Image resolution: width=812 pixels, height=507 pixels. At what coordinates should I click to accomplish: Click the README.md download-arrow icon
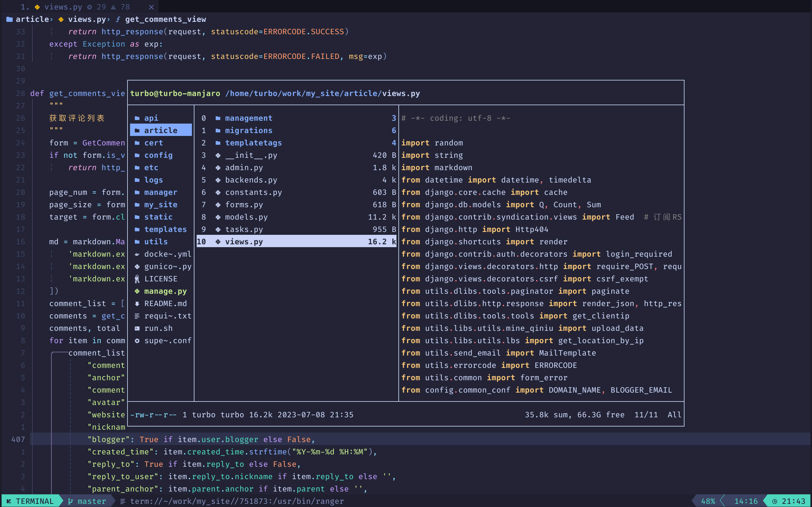coord(137,304)
